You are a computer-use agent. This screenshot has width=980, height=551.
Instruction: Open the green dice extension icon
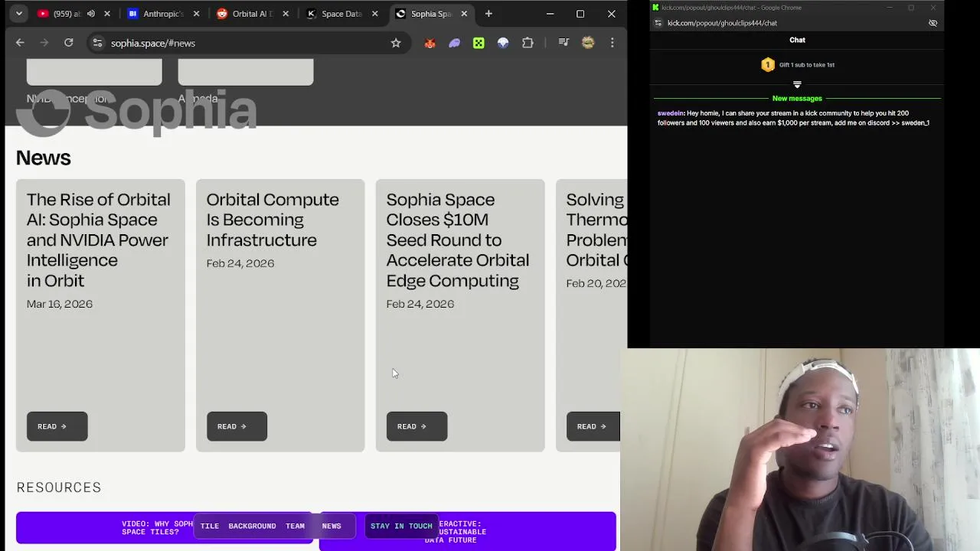[479, 43]
